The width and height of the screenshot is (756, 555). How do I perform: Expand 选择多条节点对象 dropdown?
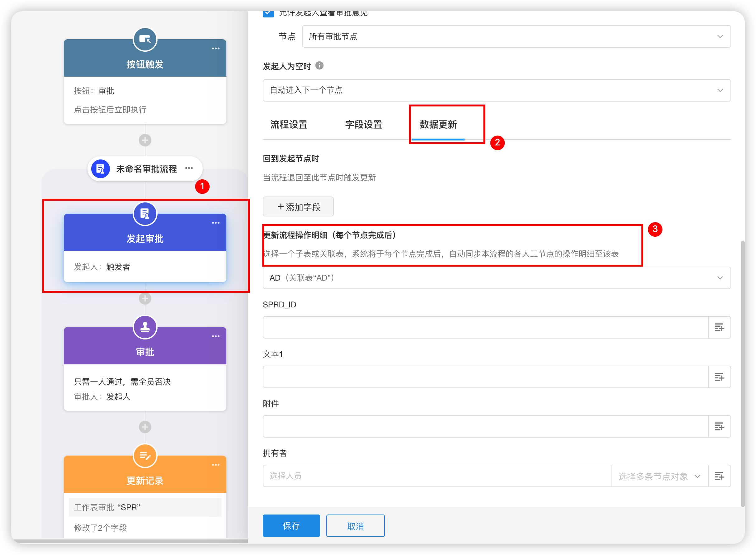click(659, 476)
